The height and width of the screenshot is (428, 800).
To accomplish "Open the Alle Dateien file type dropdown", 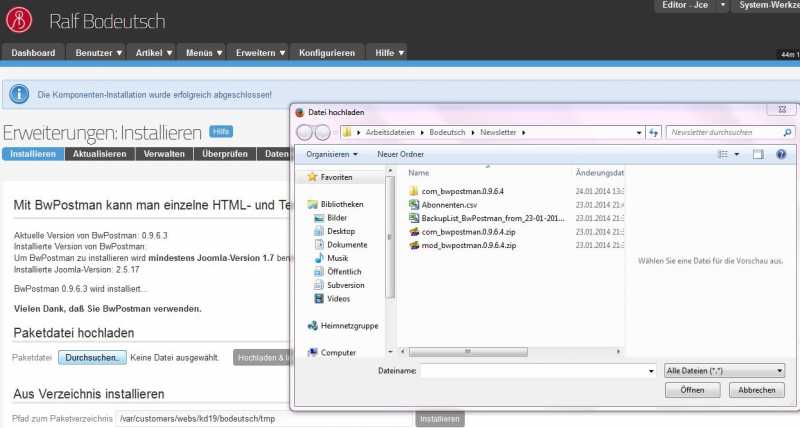I will coord(725,370).
